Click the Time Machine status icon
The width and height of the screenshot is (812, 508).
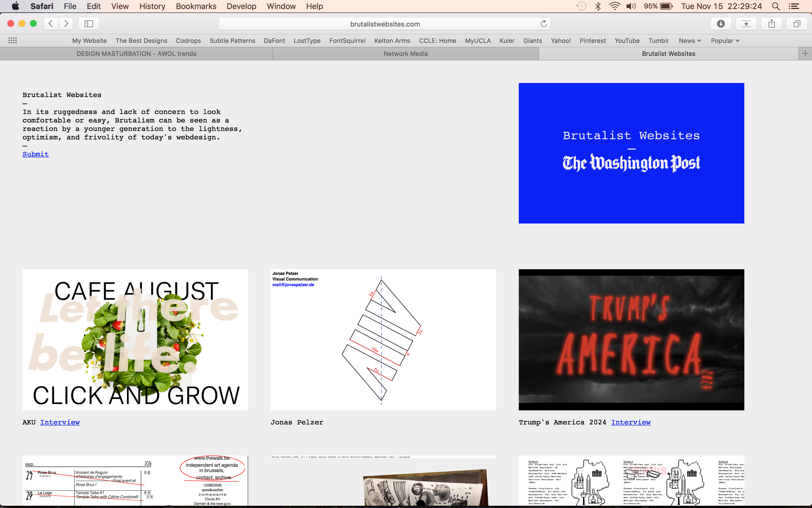point(581,6)
